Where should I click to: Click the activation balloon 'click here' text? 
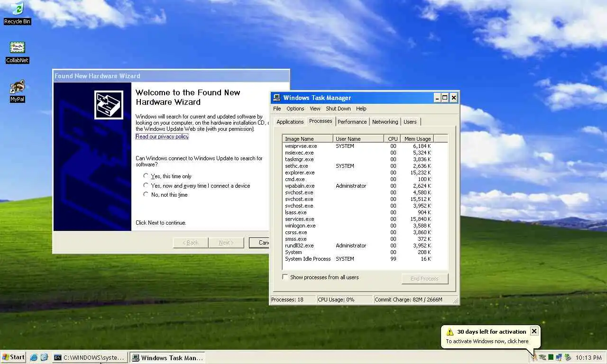(x=518, y=341)
